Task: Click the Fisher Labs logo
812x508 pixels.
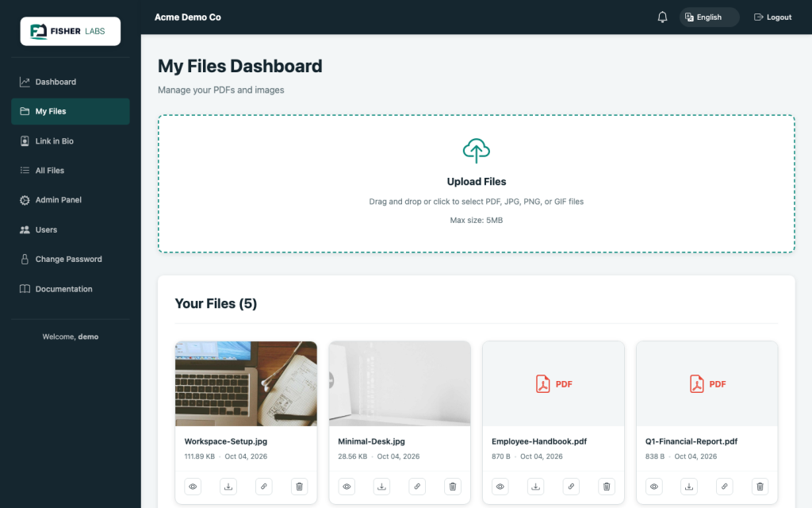Action: (x=70, y=31)
